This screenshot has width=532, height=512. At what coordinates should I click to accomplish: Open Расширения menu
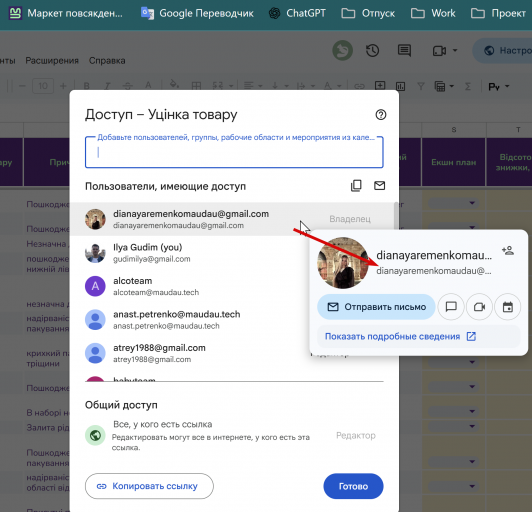[x=52, y=60]
